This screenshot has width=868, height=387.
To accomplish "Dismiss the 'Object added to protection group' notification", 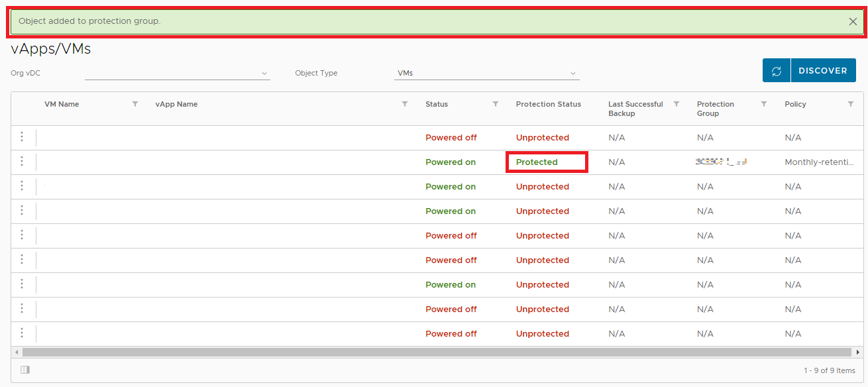I will coord(853,21).
